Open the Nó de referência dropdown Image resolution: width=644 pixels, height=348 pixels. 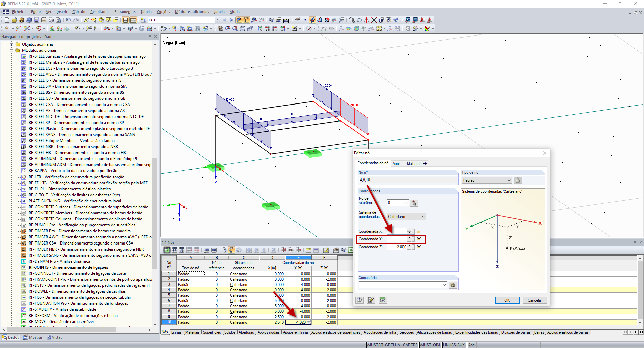406,203
